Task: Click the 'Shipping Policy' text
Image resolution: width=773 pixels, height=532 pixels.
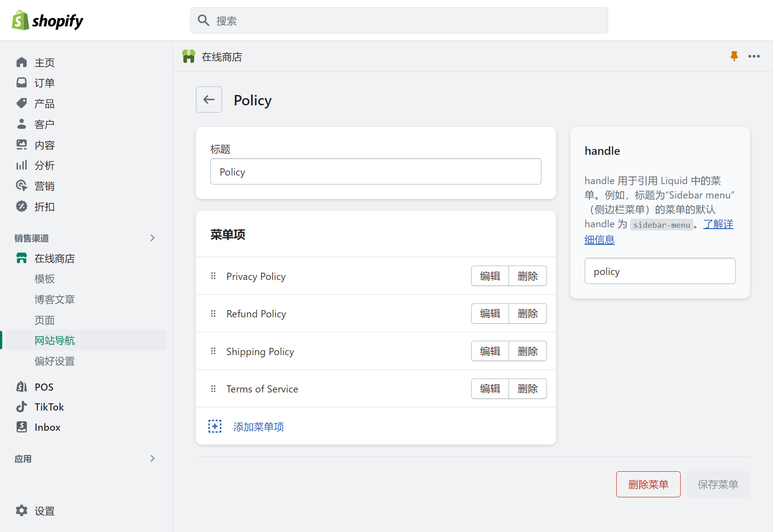Action: [260, 352]
